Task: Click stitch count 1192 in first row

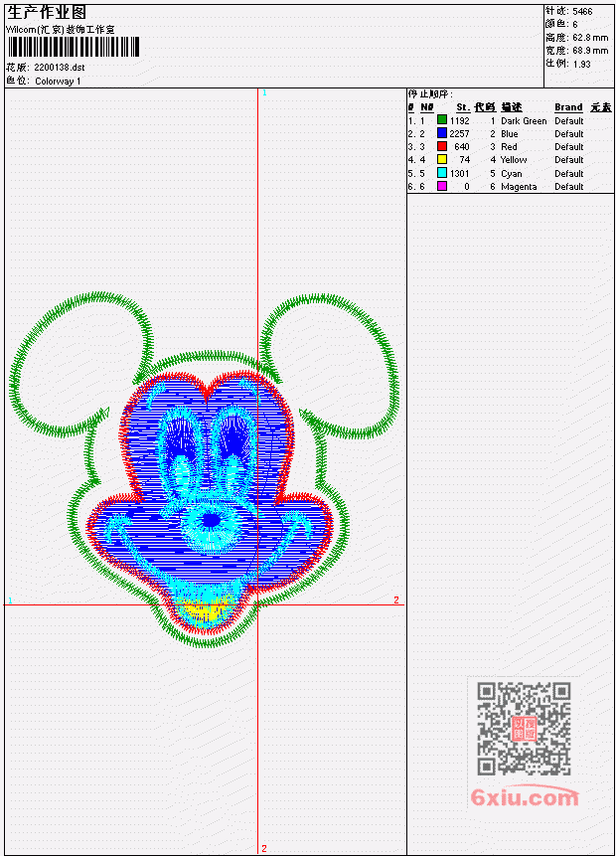Action: pos(459,120)
